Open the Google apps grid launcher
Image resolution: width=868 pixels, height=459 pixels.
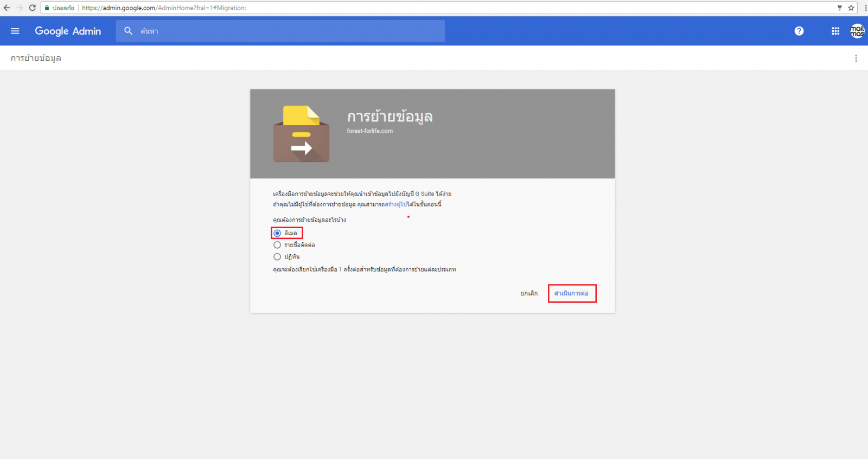coord(835,31)
